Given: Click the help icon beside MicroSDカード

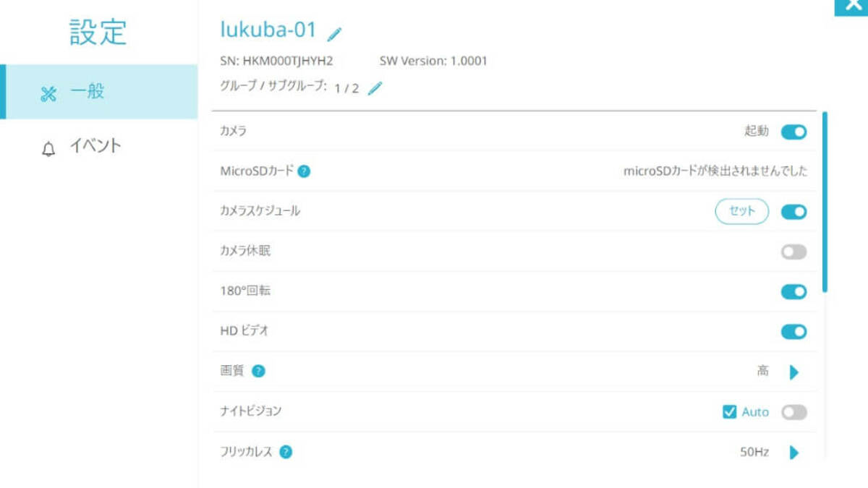Looking at the screenshot, I should click(x=305, y=171).
